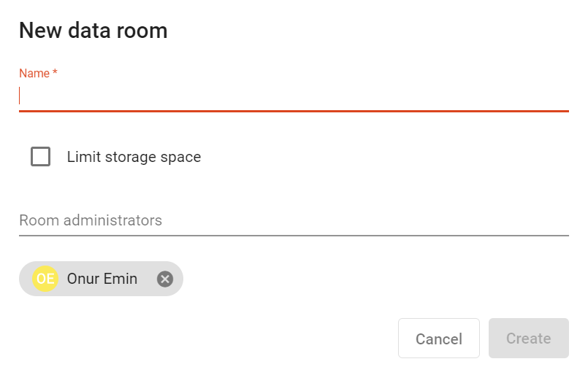Click the red underline of Name field
Screen dimensions: 588x375
[294, 111]
